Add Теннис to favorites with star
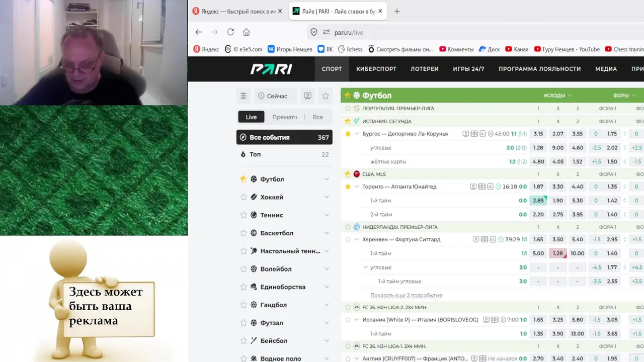This screenshot has width=644, height=362. point(244,215)
